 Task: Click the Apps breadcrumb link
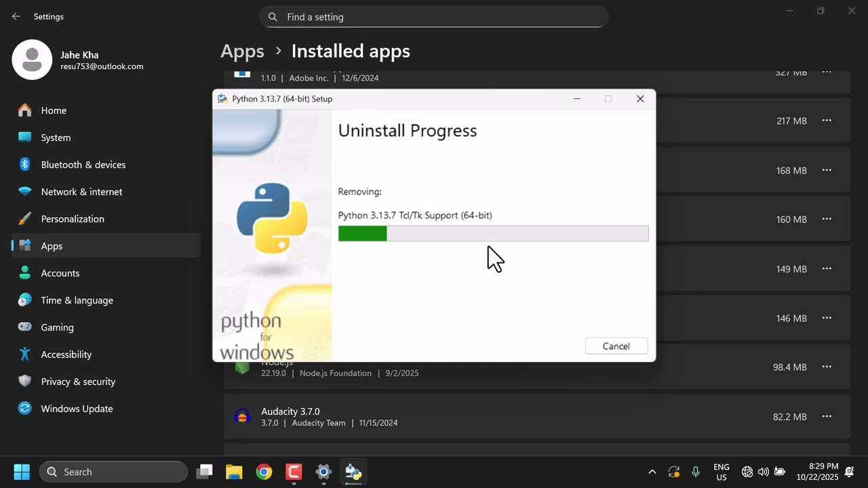click(242, 52)
